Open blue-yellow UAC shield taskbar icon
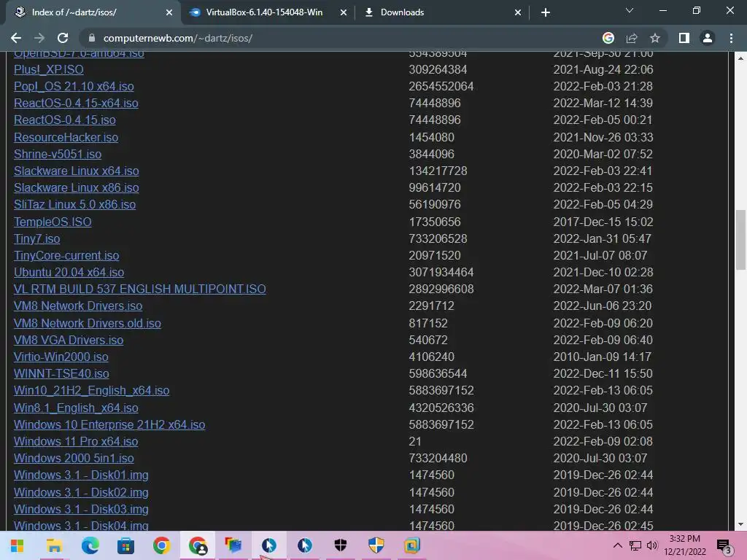 [x=376, y=545]
